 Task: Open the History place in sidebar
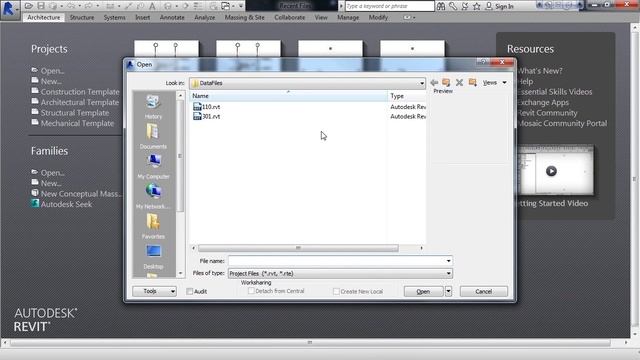pos(153,107)
